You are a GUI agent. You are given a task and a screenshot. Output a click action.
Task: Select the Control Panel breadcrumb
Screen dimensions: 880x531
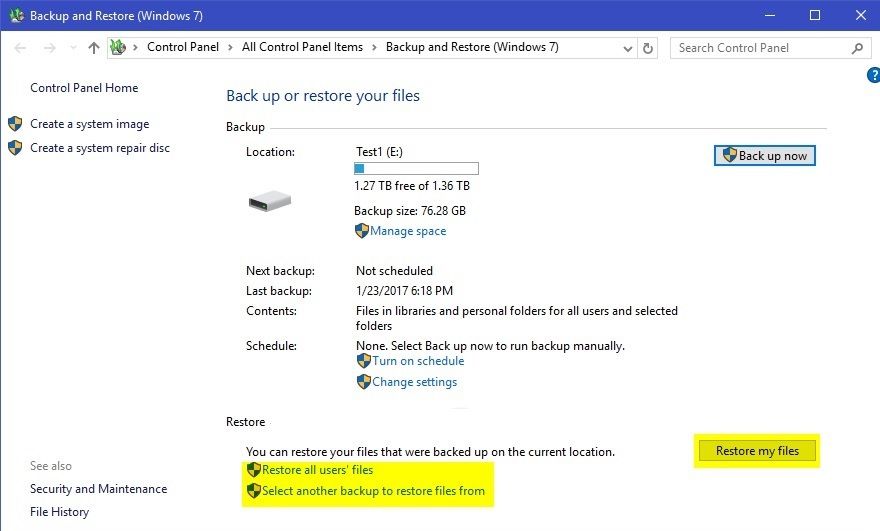[183, 47]
